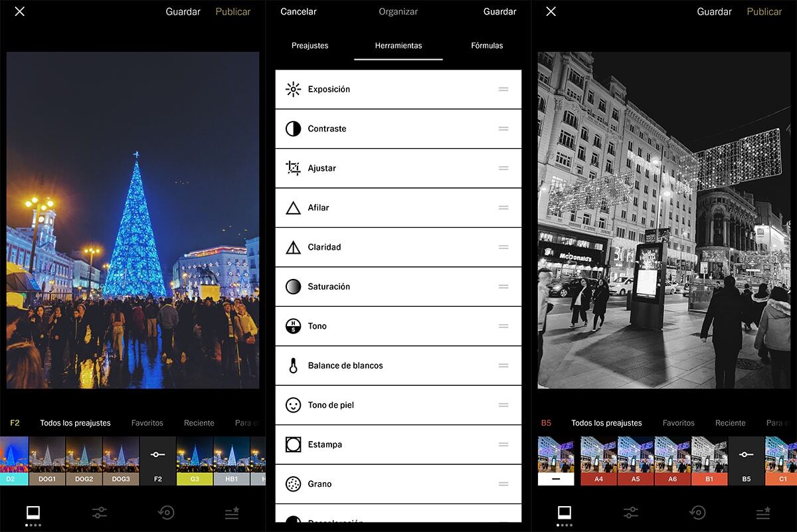The height and width of the screenshot is (532, 797).
Task: Select Reciente category under Christmas tree photo
Action: [199, 423]
